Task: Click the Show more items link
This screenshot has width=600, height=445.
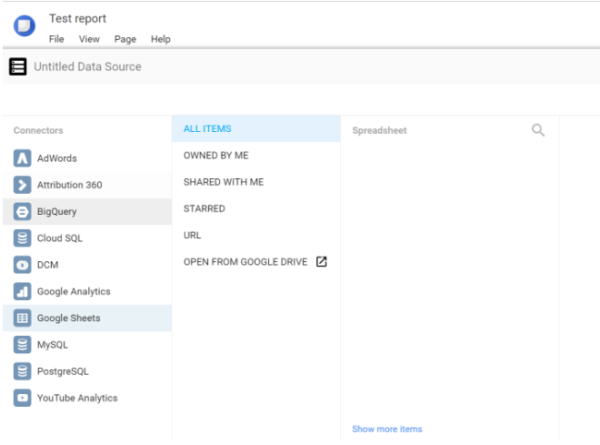Action: coord(387,429)
